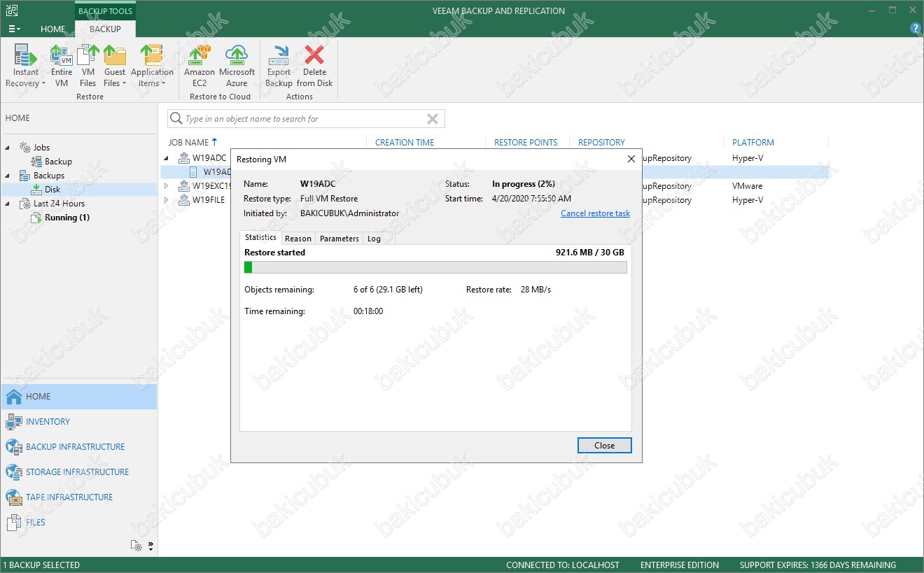Open the STORAGE INFRASTRUCTURE view

point(78,472)
